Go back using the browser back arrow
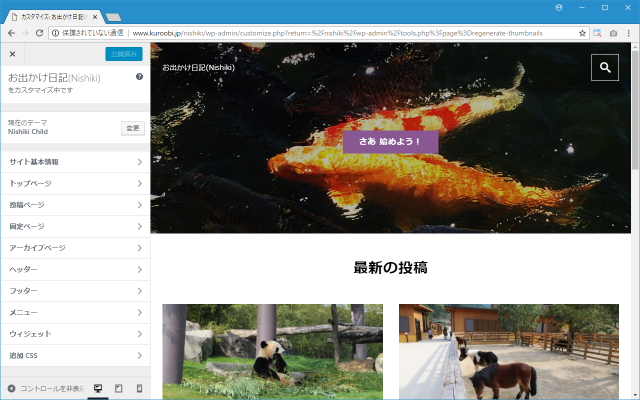 click(x=10, y=33)
